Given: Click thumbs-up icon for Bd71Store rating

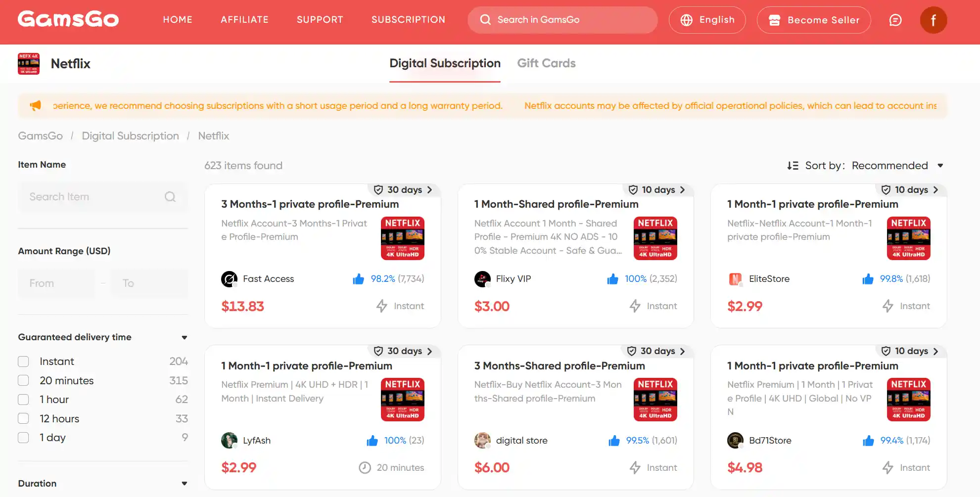Looking at the screenshot, I should [x=868, y=440].
